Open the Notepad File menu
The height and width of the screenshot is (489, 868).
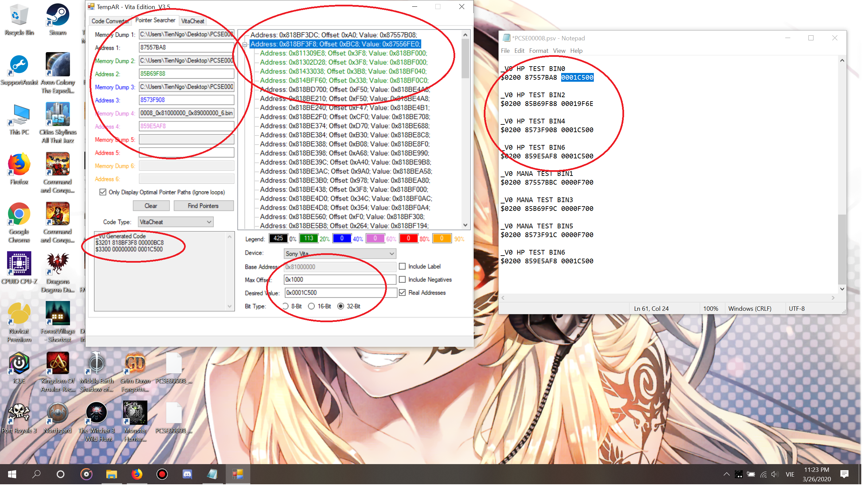tap(505, 51)
